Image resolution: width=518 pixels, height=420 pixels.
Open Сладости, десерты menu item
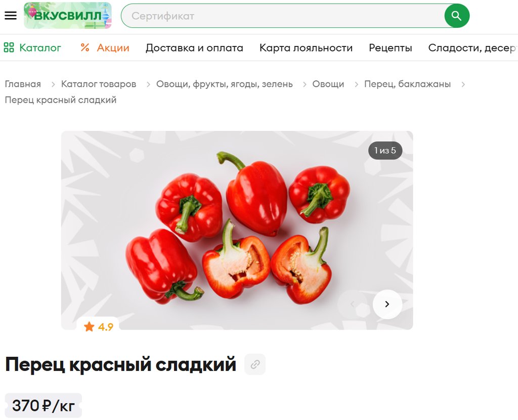pos(473,48)
